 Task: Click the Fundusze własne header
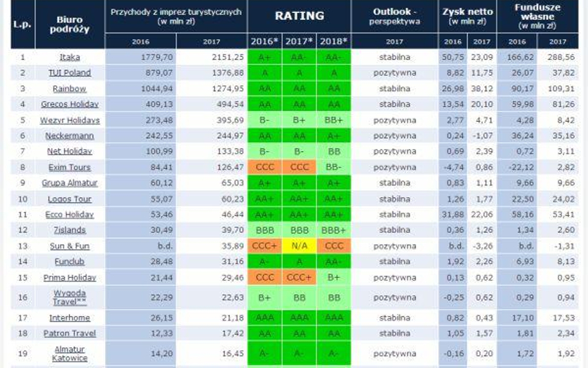(x=538, y=17)
